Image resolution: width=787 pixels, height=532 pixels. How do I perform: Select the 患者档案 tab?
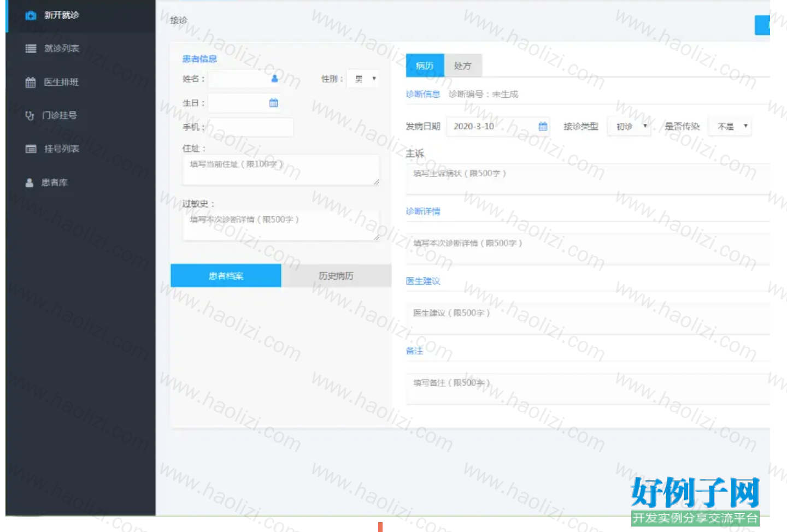226,276
